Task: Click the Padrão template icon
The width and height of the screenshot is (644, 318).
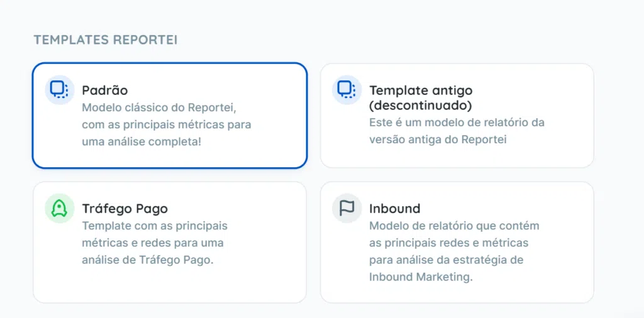Action: point(60,89)
